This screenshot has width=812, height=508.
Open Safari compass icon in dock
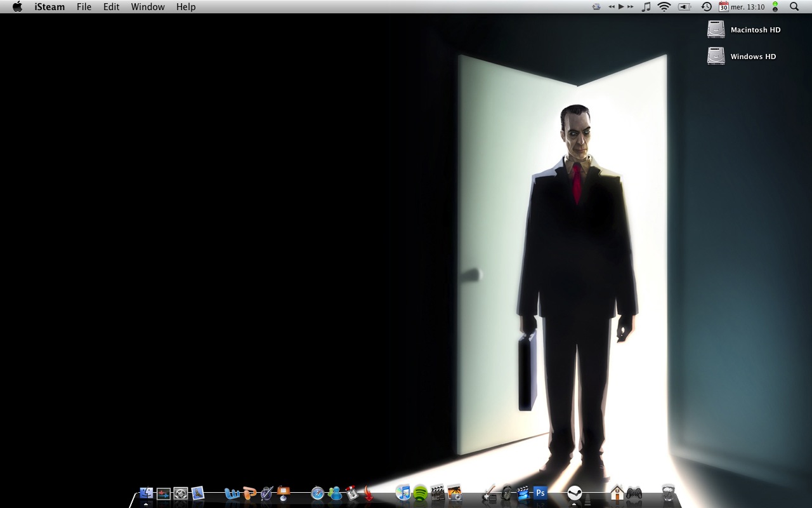click(x=318, y=493)
